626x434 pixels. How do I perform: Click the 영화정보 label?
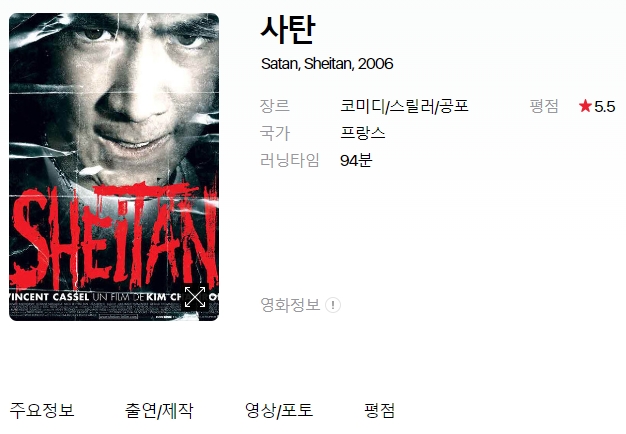point(290,305)
